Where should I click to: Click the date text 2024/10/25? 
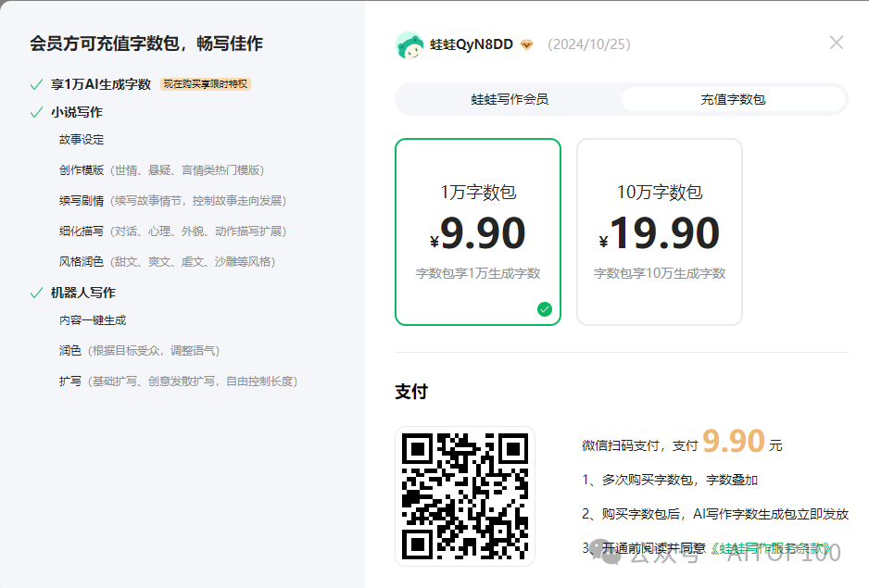[589, 44]
